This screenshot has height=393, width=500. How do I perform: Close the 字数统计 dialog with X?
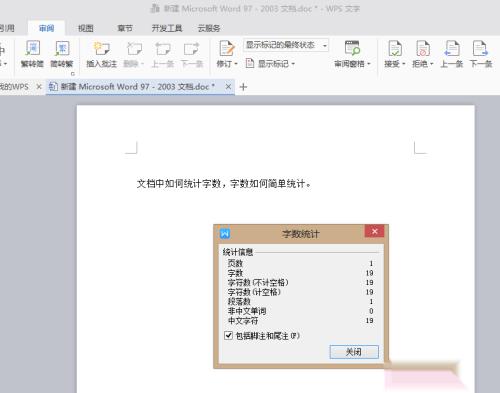(375, 231)
